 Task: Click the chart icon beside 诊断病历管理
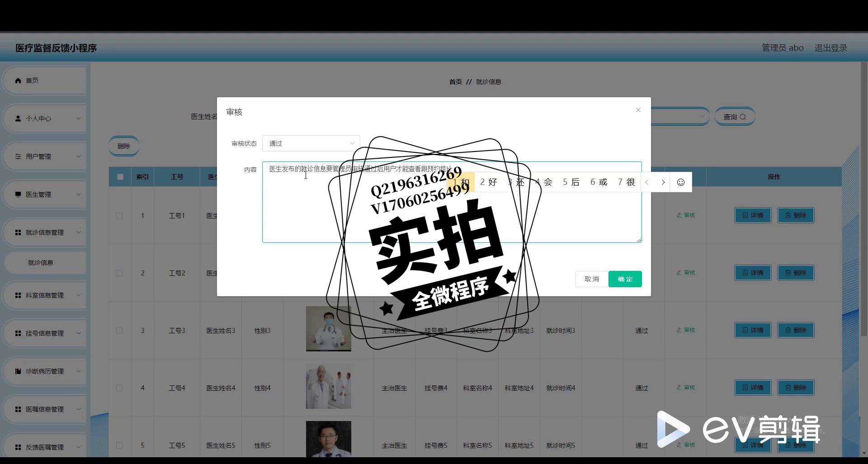point(18,371)
